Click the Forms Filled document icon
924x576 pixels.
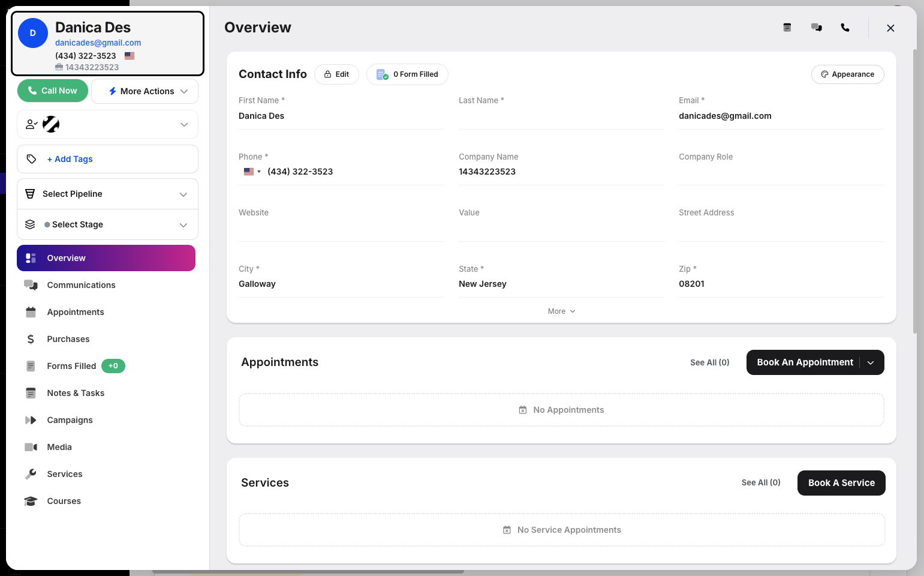(31, 366)
